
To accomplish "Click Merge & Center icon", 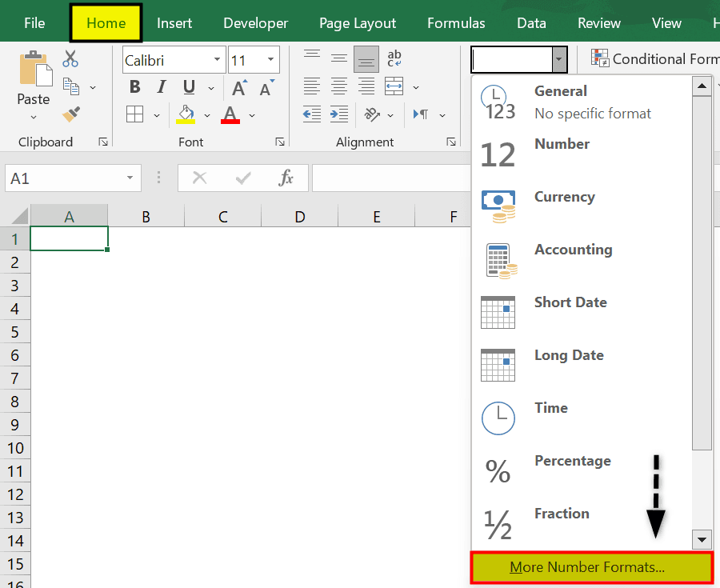I will click(x=394, y=86).
